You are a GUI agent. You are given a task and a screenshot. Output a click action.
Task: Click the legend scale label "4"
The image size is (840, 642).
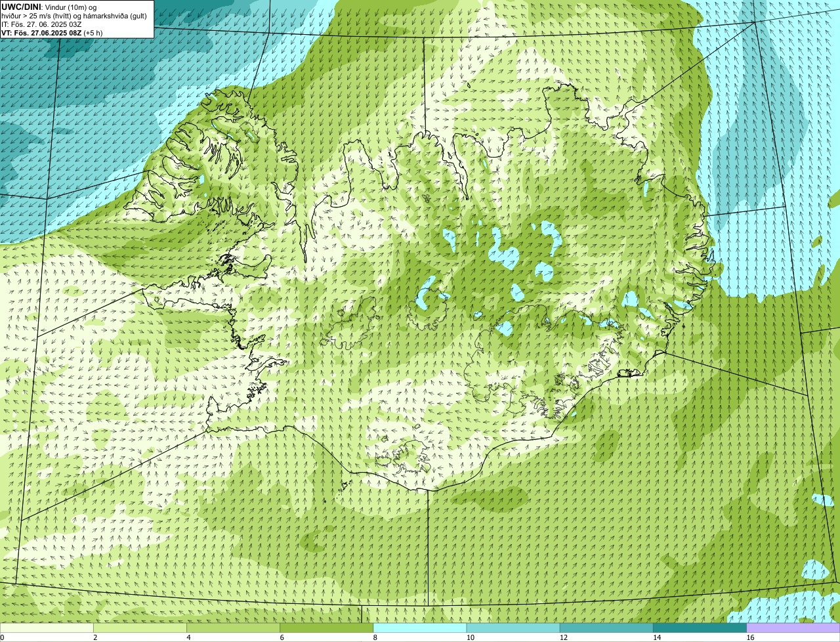point(188,637)
